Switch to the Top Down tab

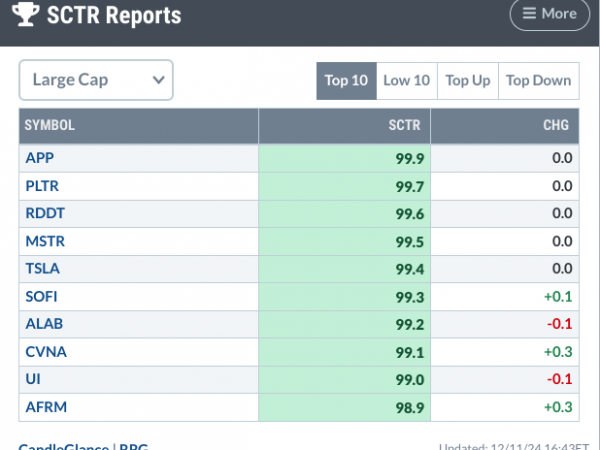[539, 81]
